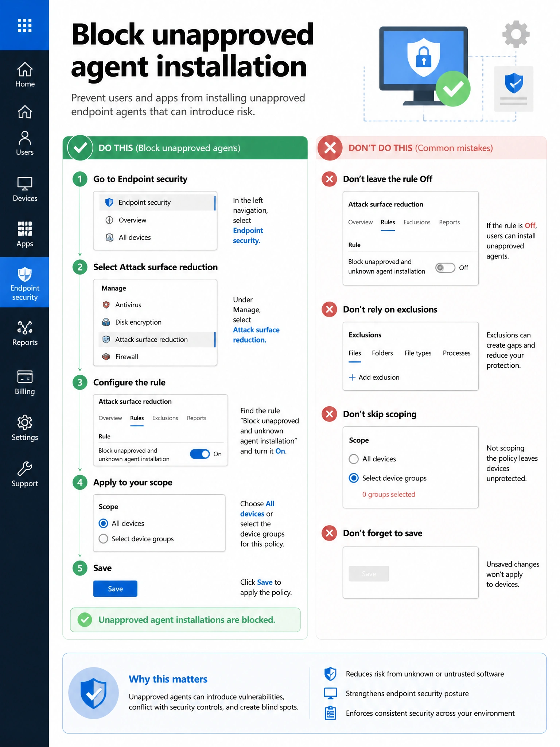This screenshot has height=747, width=560.
Task: Select All devices radio in step 4 Scope
Action: coord(104,523)
